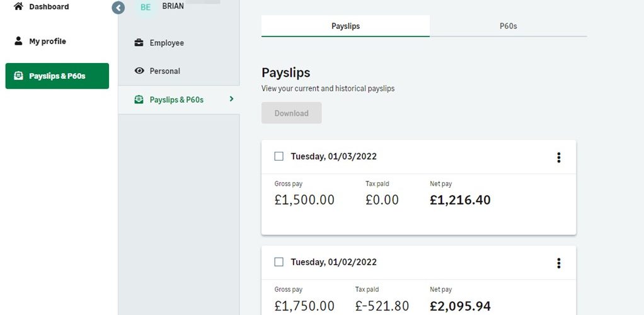Image resolution: width=644 pixels, height=315 pixels.
Task: Select the Payslips tab
Action: 345,26
